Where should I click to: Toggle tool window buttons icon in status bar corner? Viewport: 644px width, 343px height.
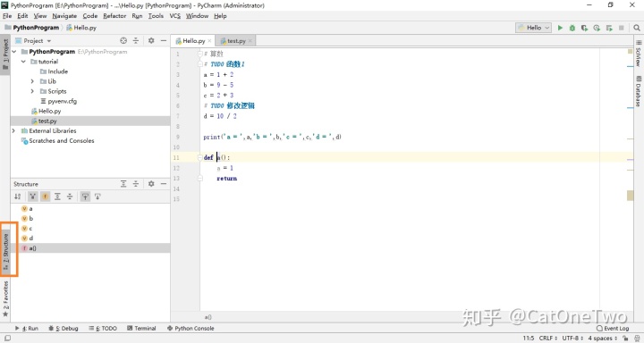[7, 338]
